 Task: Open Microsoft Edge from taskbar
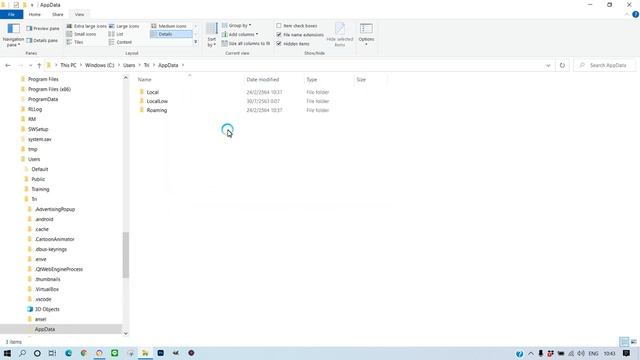pos(68,353)
